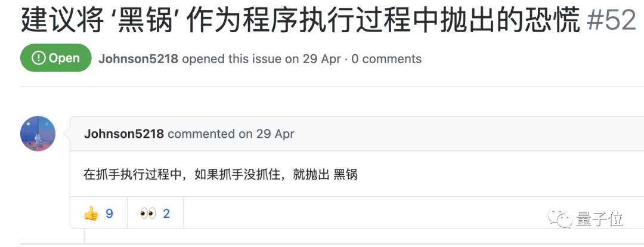
Task: Toggle the thumbs up emoji reaction
Action: (91, 214)
